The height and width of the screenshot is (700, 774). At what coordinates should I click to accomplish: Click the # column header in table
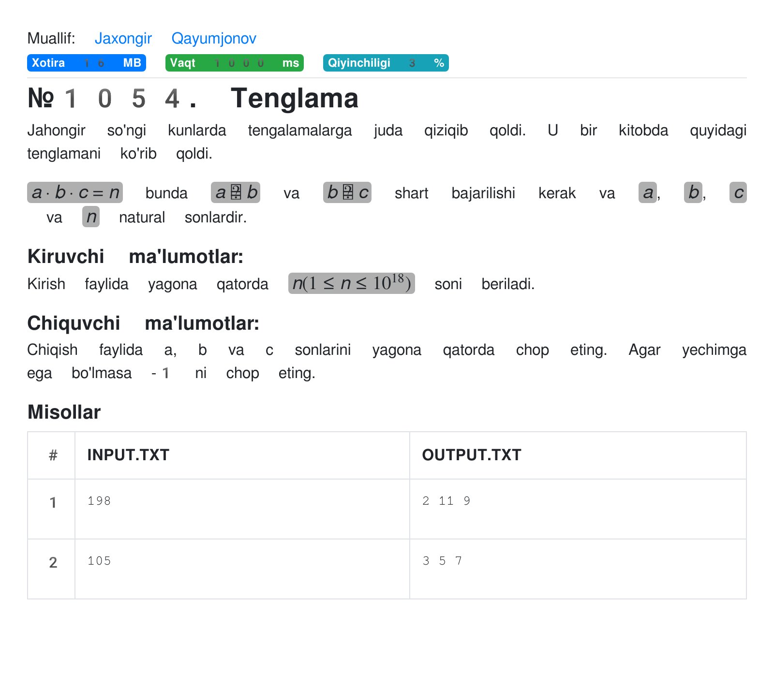(53, 455)
